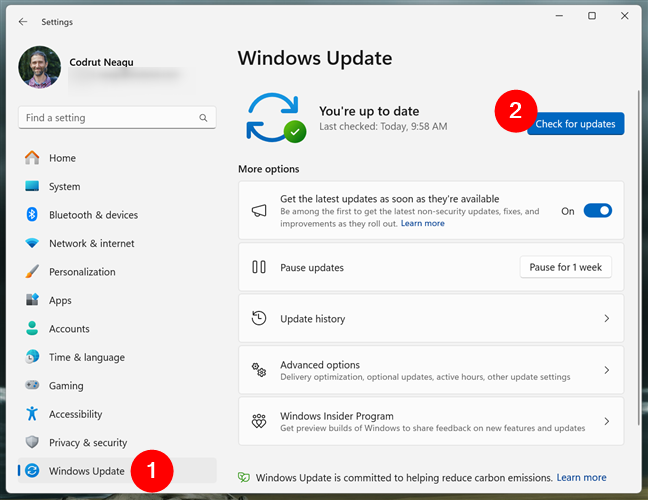
Task: Expand Windows Insider Program chevron
Action: click(x=606, y=421)
